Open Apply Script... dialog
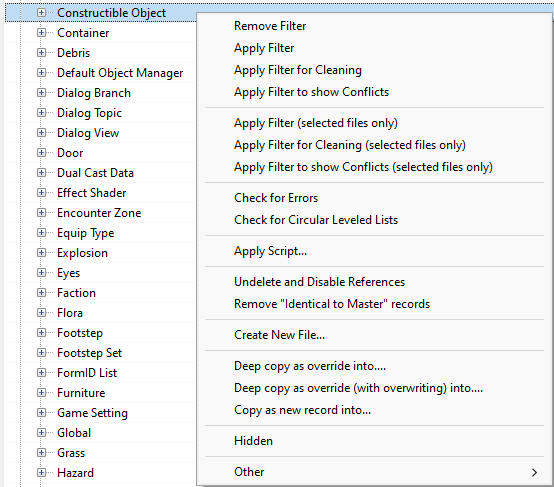Screen dimensions: 554x487 click(x=270, y=251)
